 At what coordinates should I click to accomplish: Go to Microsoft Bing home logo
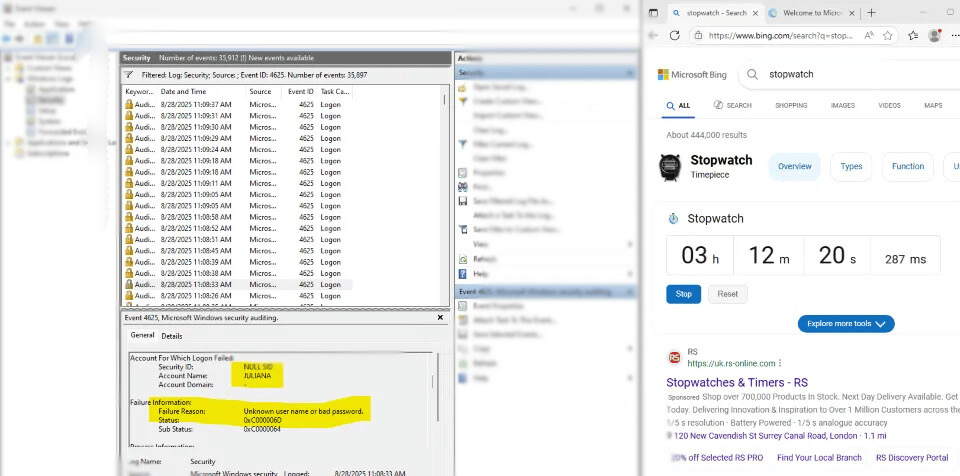click(x=692, y=75)
